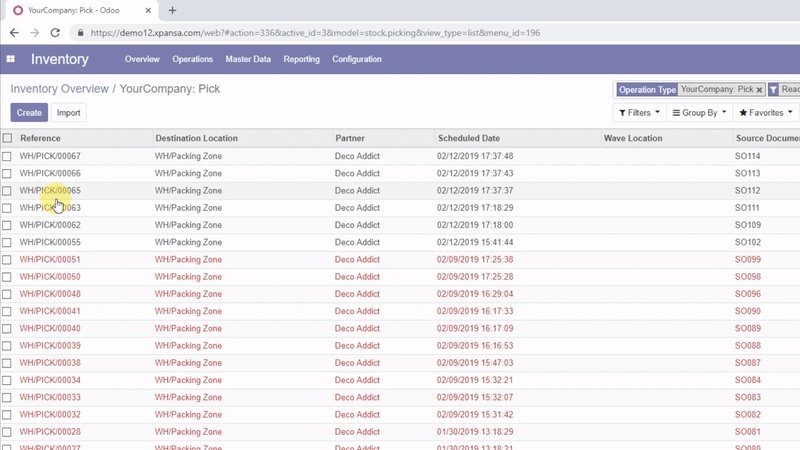Screen dimensions: 800x450
Task: Open the Favorites dropdown
Action: click(766, 113)
